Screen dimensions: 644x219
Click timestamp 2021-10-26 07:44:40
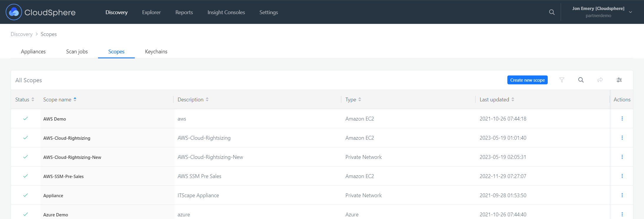tap(503, 215)
